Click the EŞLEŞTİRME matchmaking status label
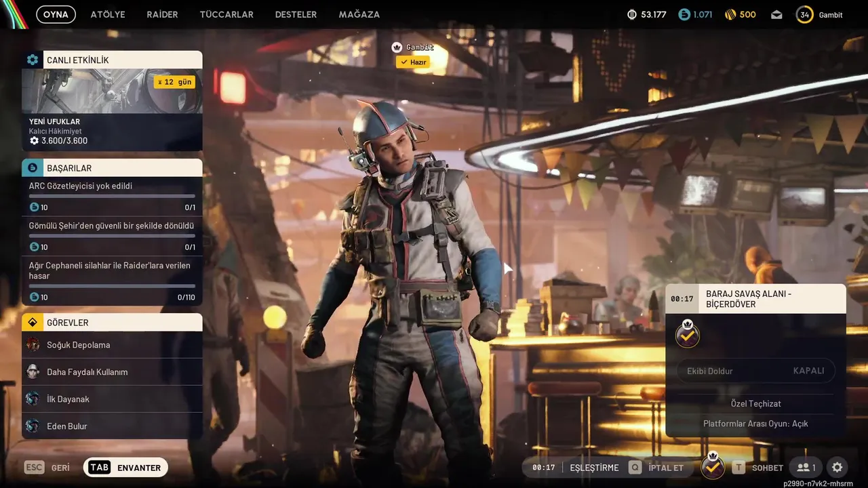Viewport: 868px width, 488px height. 595,468
